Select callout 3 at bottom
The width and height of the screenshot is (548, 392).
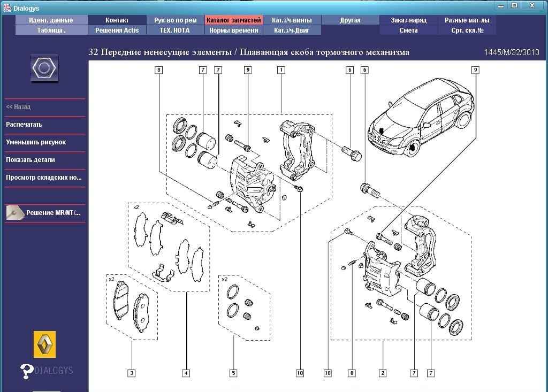132,373
